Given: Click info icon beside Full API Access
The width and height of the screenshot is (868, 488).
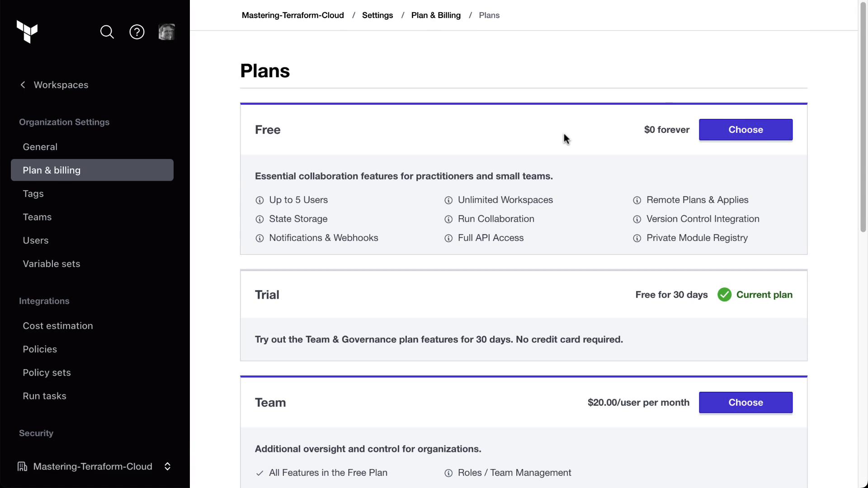Looking at the screenshot, I should click(448, 238).
